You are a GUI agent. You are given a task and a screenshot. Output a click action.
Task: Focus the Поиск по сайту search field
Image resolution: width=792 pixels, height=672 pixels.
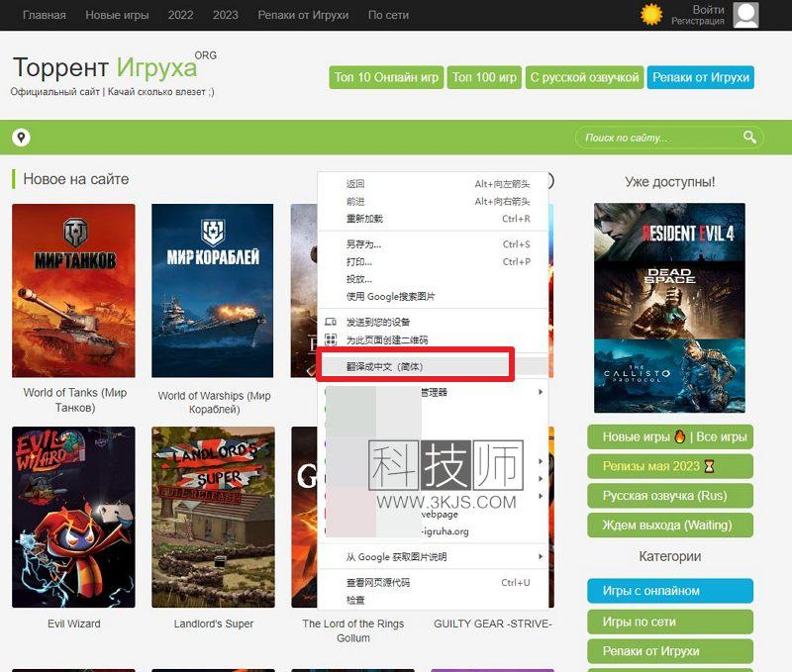[669, 138]
